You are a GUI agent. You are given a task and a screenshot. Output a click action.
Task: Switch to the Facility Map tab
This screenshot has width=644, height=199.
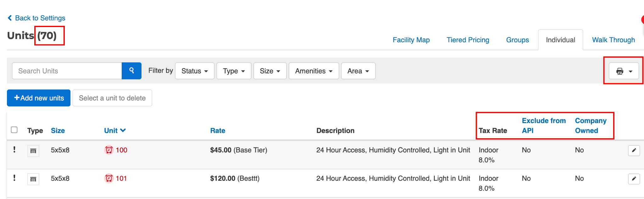[411, 40]
